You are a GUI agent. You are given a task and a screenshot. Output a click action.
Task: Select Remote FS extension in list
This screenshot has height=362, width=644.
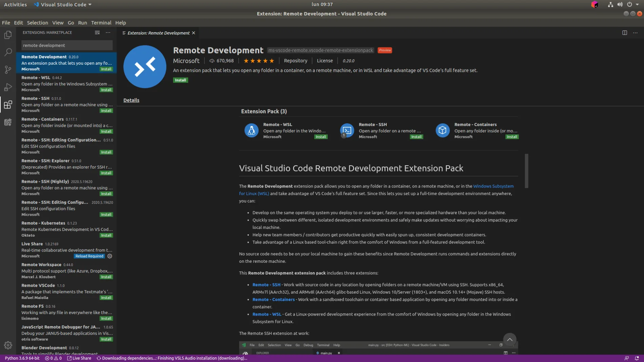click(67, 312)
